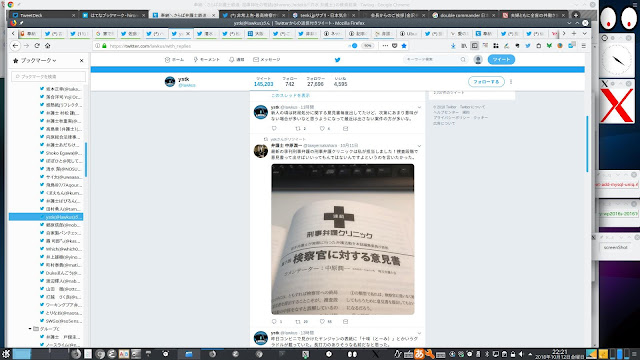Open the list-all-tabs dropdown arrow
The image size is (640, 360).
click(584, 33)
